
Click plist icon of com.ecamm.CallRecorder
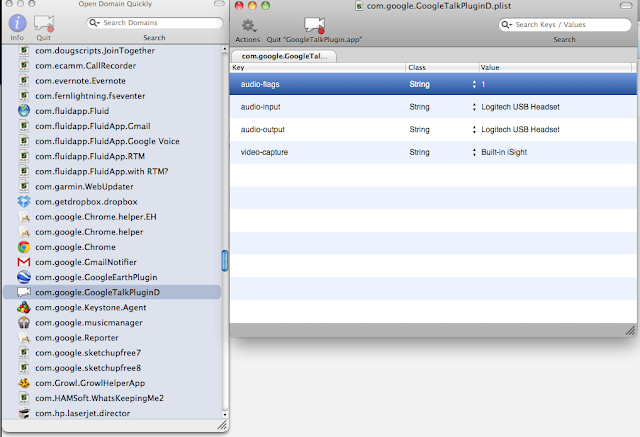click(x=24, y=65)
